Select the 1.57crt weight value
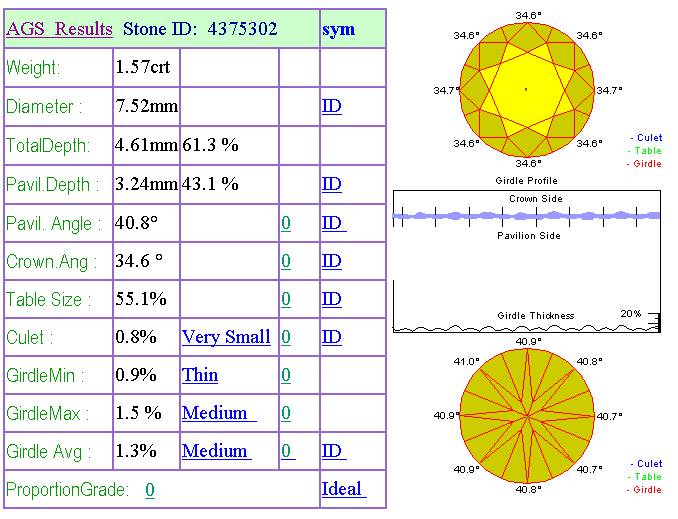The width and height of the screenshot is (678, 519). coord(143,67)
